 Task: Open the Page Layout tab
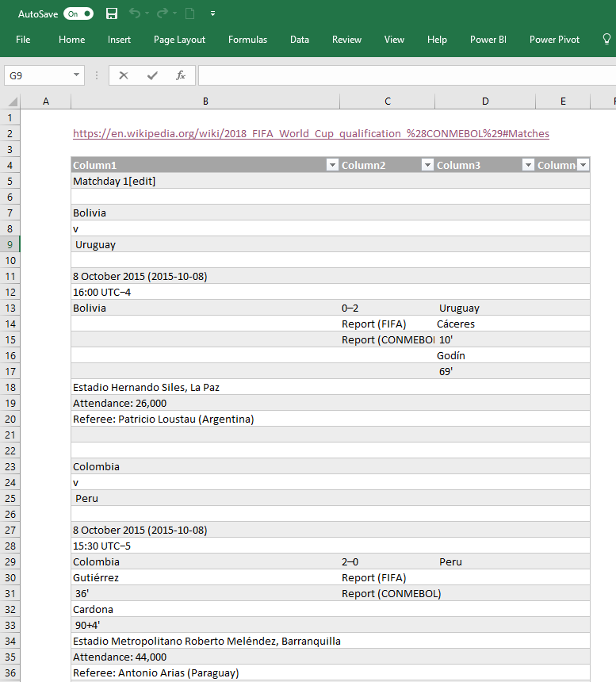tap(179, 40)
